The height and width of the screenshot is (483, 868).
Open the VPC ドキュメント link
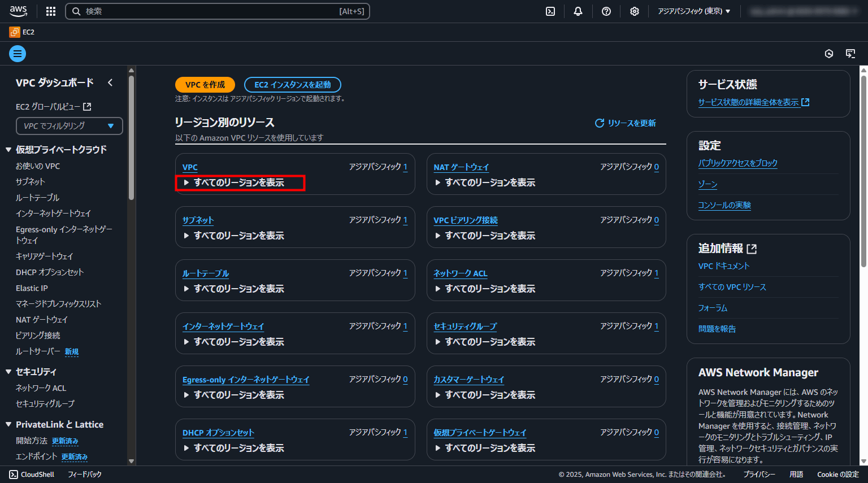coord(724,266)
